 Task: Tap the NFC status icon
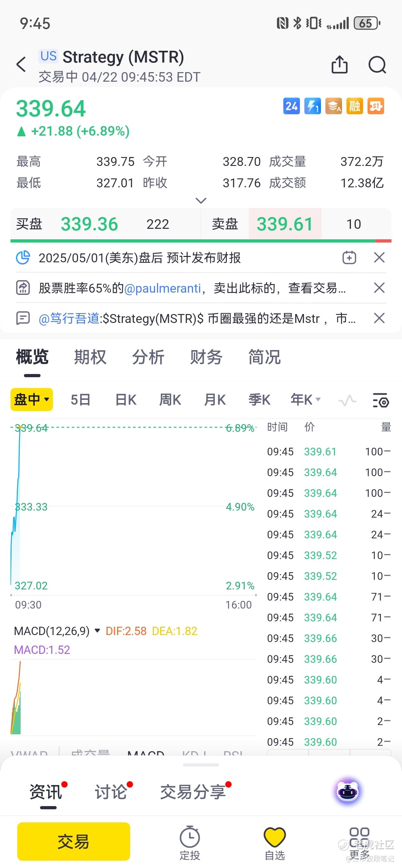point(282,23)
